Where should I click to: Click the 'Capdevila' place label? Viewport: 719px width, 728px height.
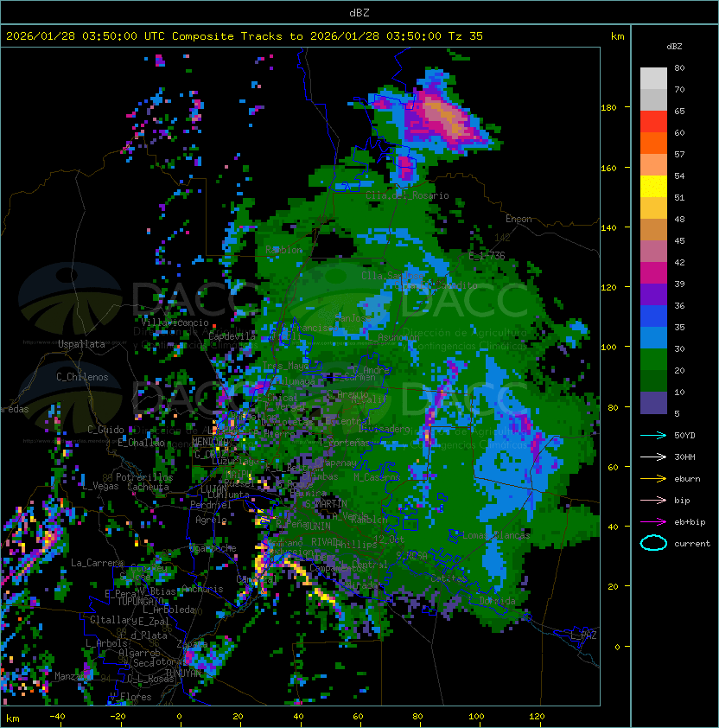(x=232, y=336)
